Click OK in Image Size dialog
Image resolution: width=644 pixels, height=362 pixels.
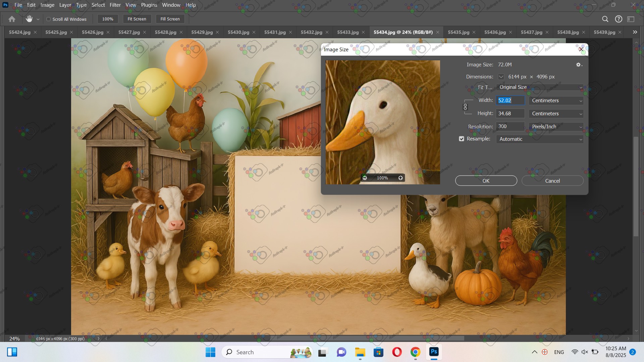(486, 181)
